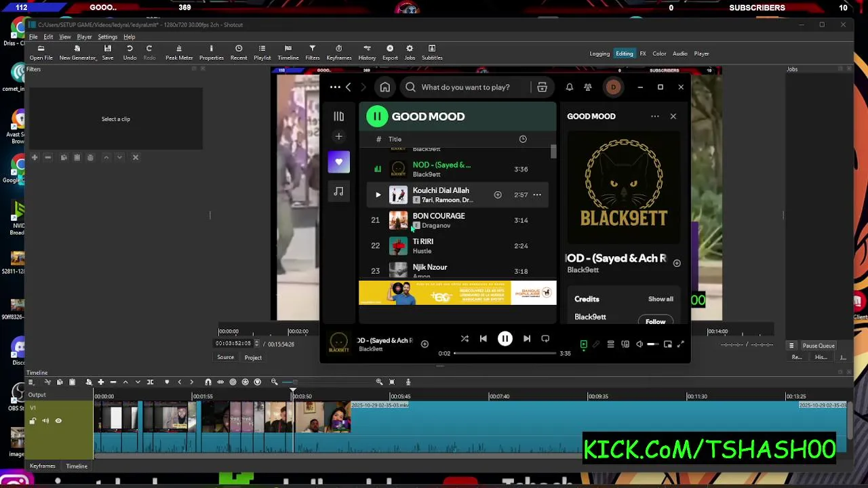Image resolution: width=868 pixels, height=488 pixels.
Task: Skip to the previous track in Spotify
Action: pos(483,338)
